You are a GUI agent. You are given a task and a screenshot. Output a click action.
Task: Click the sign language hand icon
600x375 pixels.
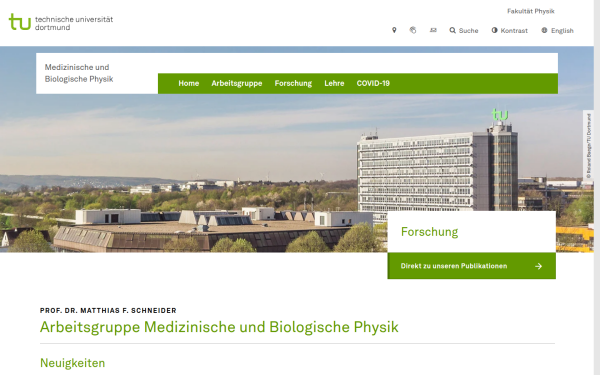(413, 30)
